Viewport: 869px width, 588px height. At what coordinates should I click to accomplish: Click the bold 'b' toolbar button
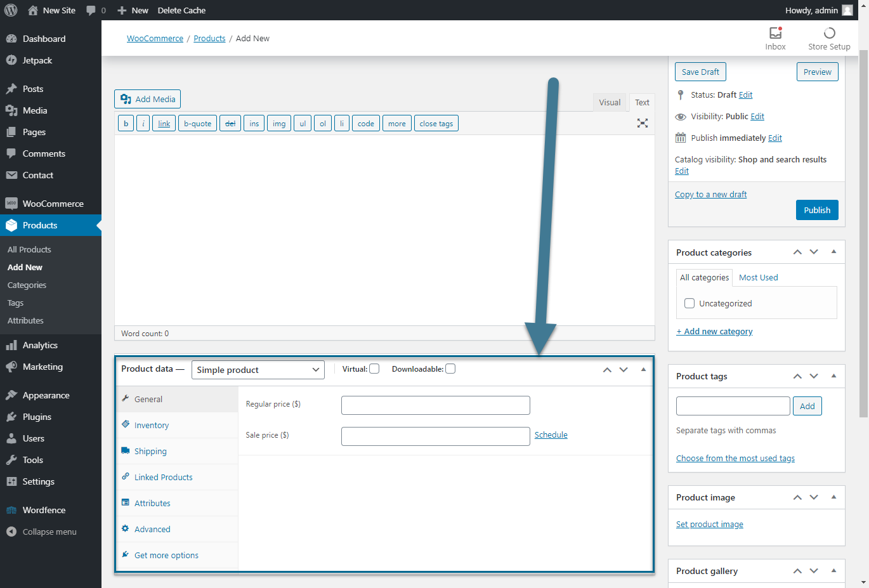[126, 123]
